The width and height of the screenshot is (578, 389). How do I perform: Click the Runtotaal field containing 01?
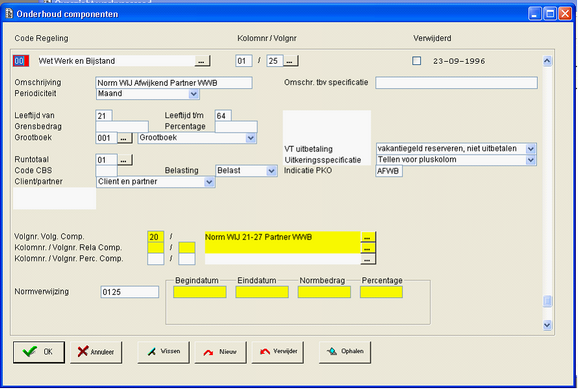(106, 160)
